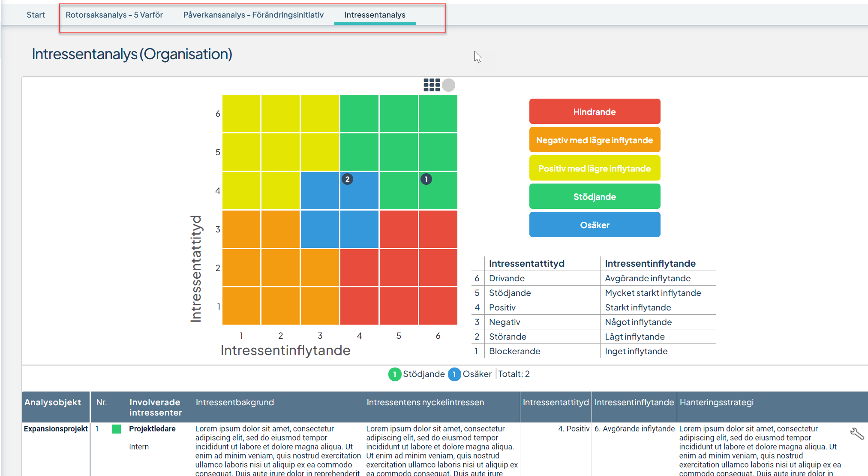Click the Nr. column header
The image size is (868, 476).
pyautogui.click(x=102, y=402)
